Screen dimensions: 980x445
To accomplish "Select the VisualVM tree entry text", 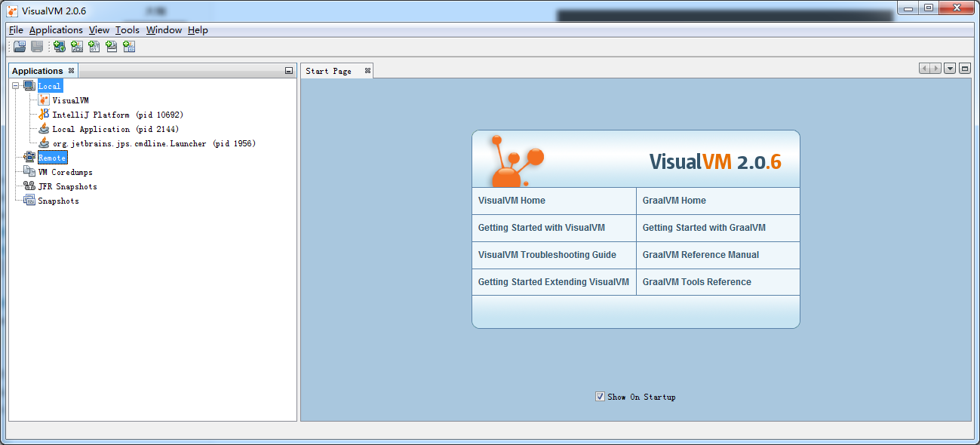I will point(71,100).
